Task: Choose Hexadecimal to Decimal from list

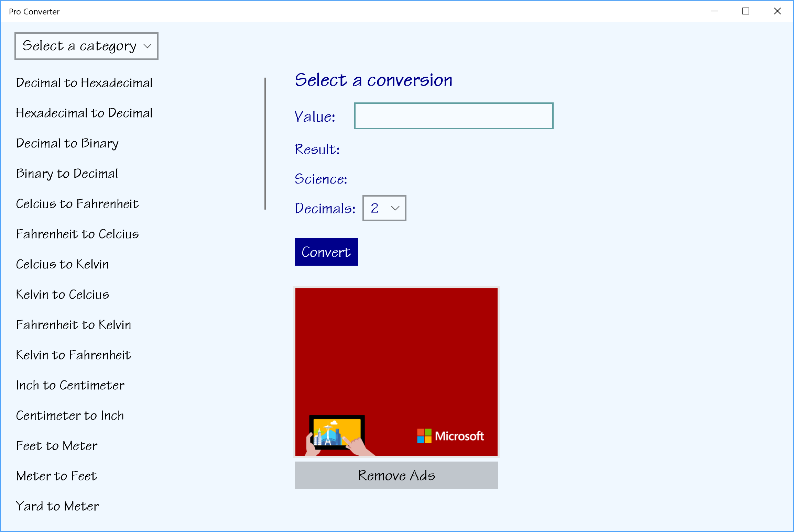Action: coord(84,113)
